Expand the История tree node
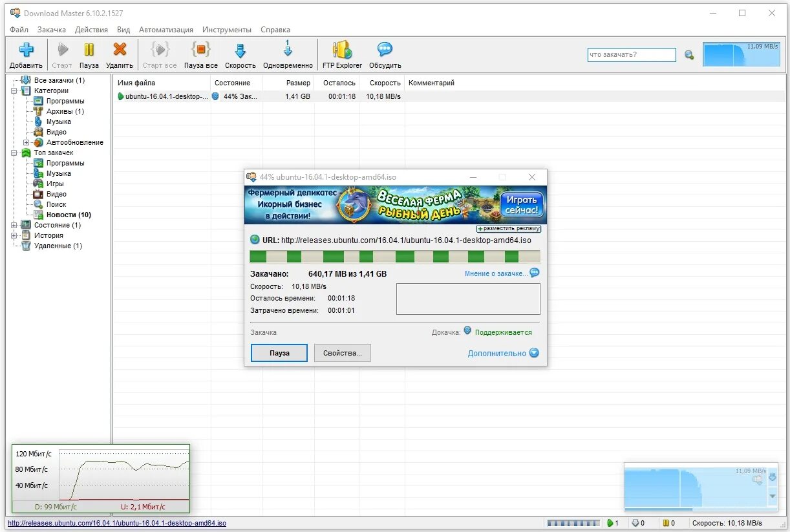Viewport: 790px width, 532px height. 14,235
